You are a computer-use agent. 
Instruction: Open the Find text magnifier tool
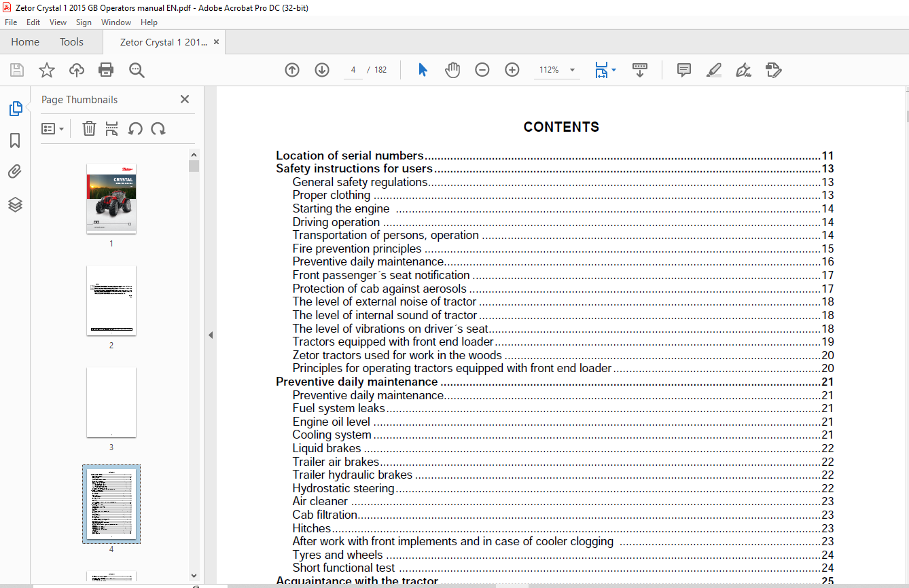[x=137, y=70]
